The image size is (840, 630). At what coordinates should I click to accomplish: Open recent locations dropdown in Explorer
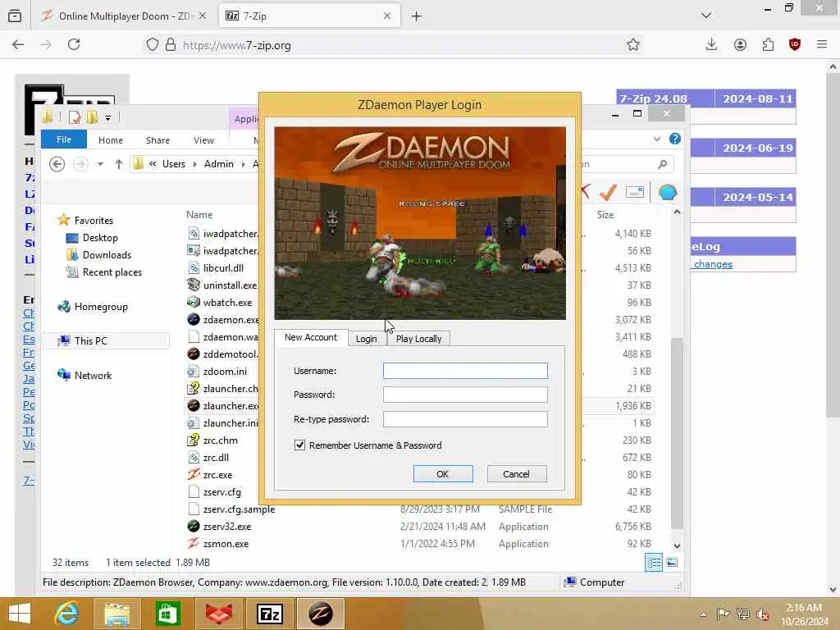coord(100,164)
